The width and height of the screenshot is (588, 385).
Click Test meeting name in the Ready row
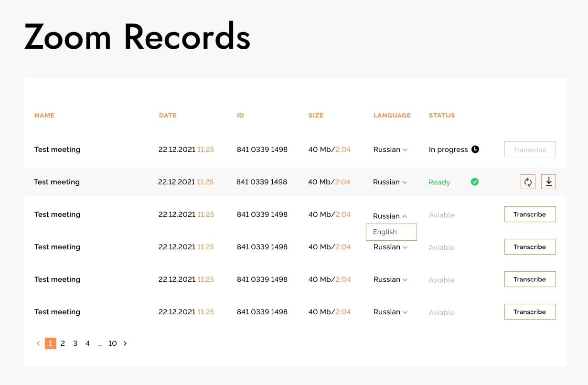point(57,182)
